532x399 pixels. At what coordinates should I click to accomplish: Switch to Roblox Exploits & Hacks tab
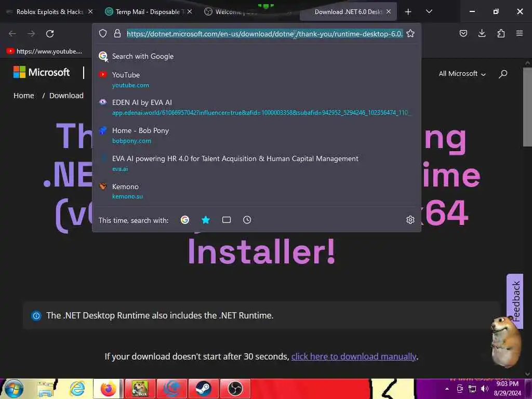[49, 12]
